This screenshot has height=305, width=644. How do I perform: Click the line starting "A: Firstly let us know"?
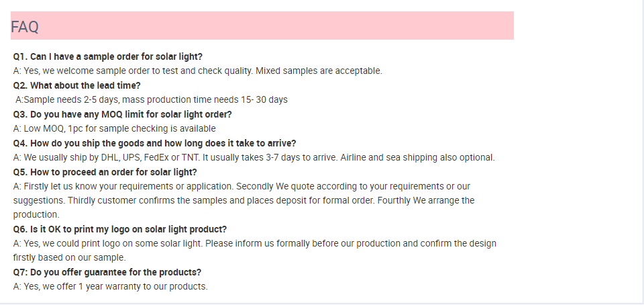(x=241, y=186)
